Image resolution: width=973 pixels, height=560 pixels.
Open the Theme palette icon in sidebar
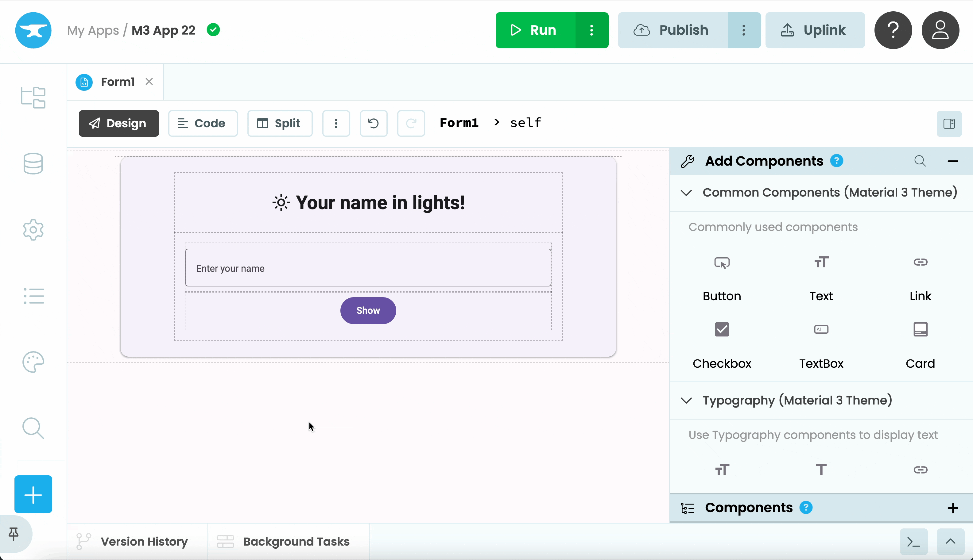click(x=33, y=362)
